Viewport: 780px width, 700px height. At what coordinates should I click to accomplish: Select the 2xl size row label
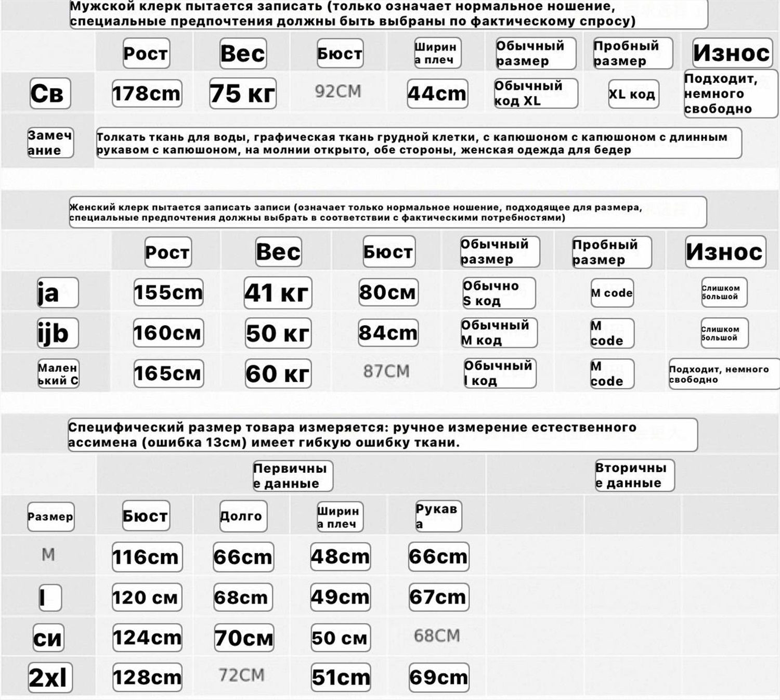(49, 678)
